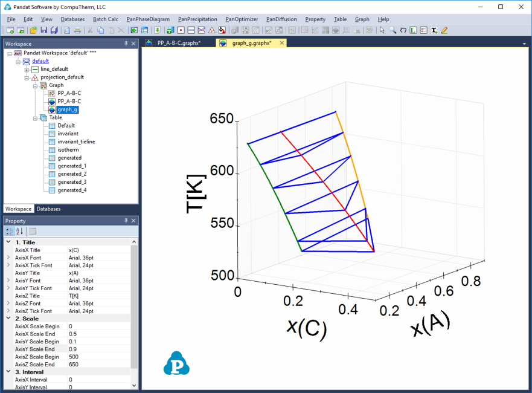Select the zoom magnifier tool
The width and height of the screenshot is (532, 393).
point(393,30)
